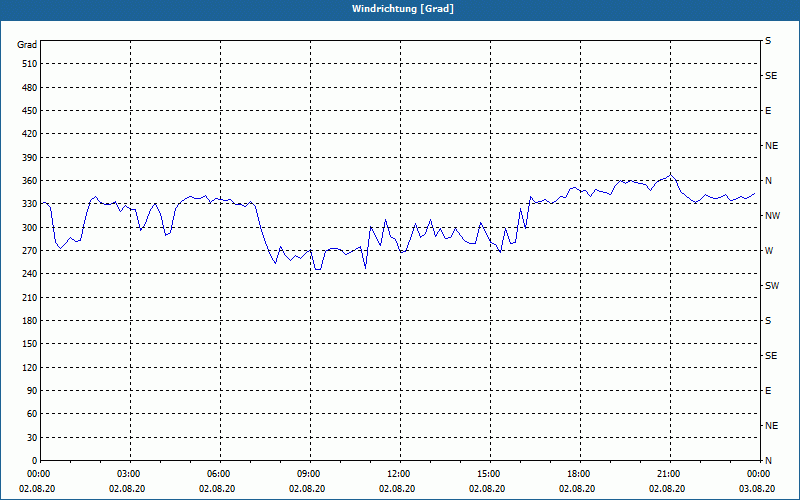Click the y-axis value "270"

[30, 251]
